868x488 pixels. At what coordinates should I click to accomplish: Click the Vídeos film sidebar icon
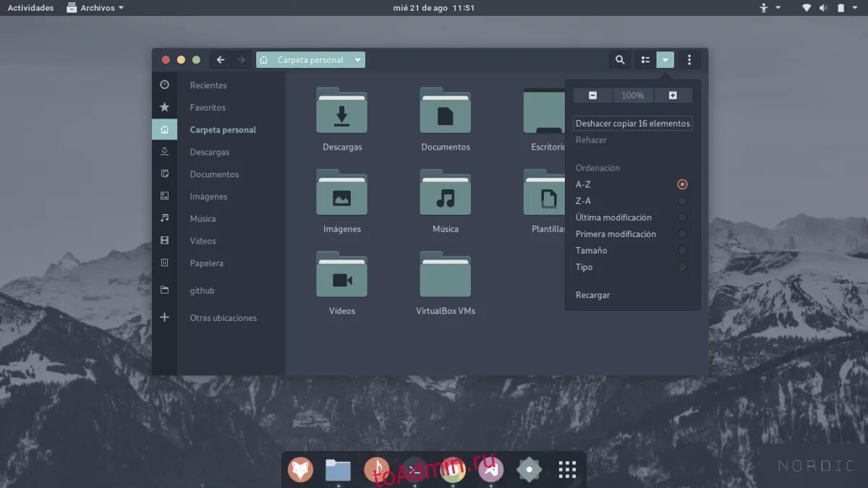coord(164,241)
